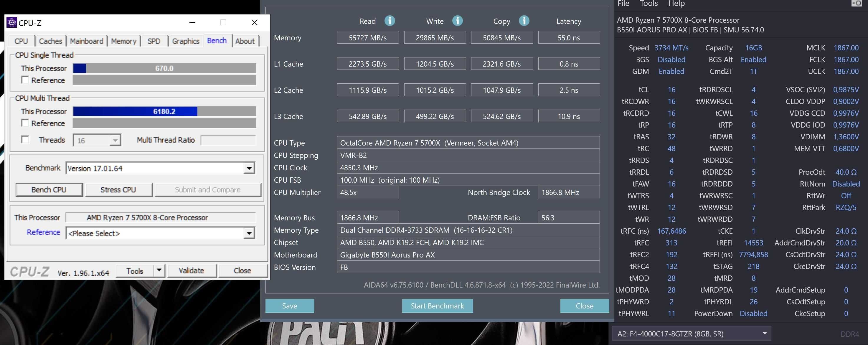Open the Read benchmark info icon in AIDA64
The image size is (868, 345).
coord(390,21)
